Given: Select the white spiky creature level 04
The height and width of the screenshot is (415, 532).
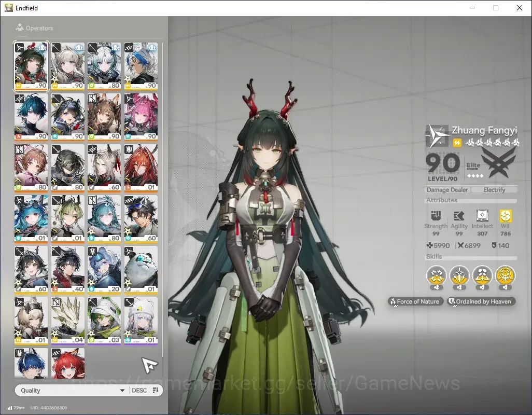Looking at the screenshot, I should tap(67, 321).
